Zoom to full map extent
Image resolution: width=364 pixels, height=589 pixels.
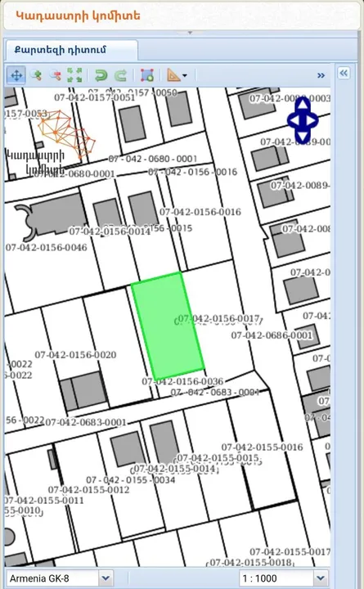coord(74,75)
